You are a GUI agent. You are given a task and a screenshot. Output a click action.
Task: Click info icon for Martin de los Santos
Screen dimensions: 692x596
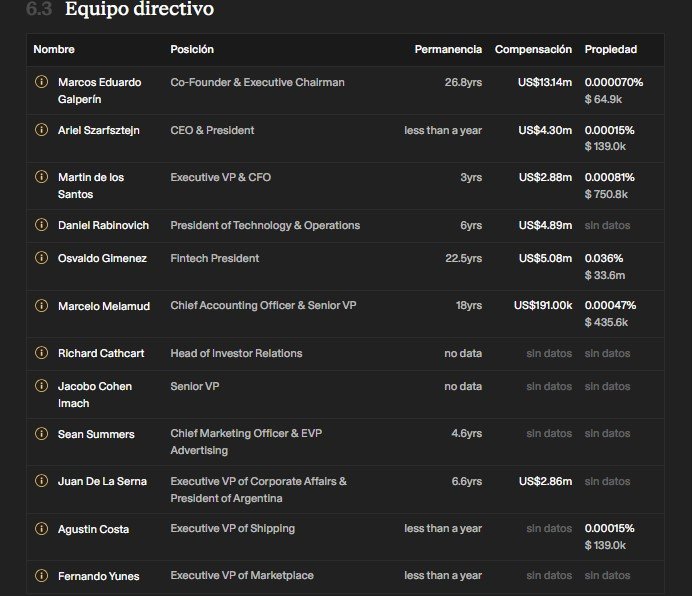point(41,177)
